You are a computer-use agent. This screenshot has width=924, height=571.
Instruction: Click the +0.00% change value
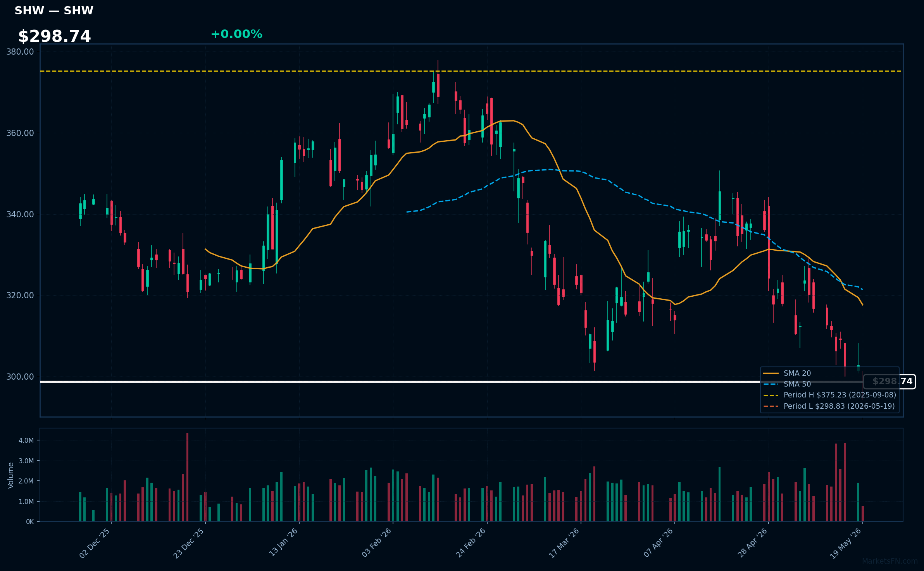point(236,34)
